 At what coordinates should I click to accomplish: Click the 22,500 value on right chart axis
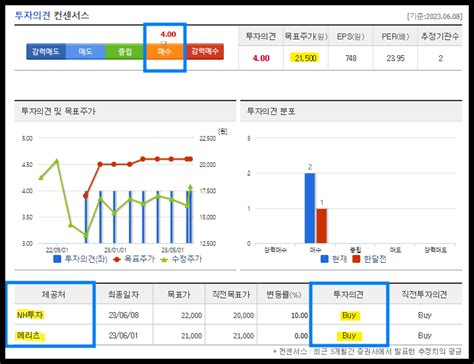point(207,138)
